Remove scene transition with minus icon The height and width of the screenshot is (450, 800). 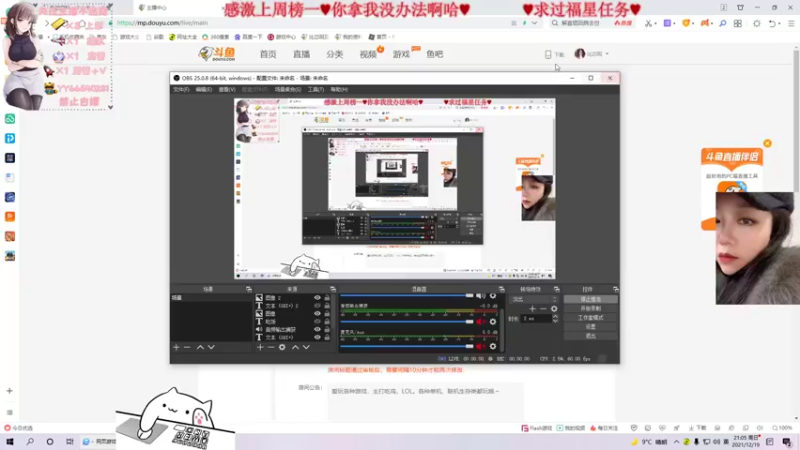pos(543,309)
